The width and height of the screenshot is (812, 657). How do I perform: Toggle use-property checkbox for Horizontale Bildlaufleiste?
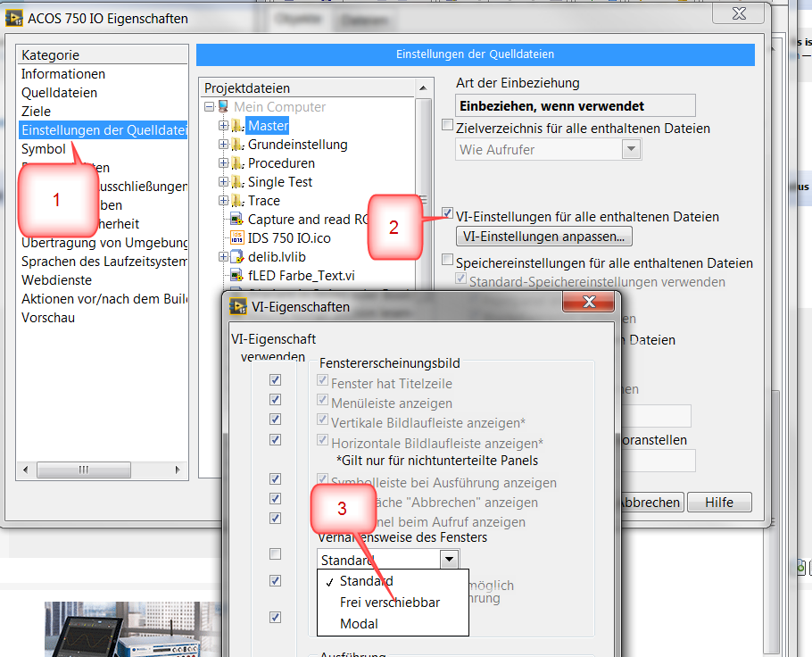coord(276,440)
